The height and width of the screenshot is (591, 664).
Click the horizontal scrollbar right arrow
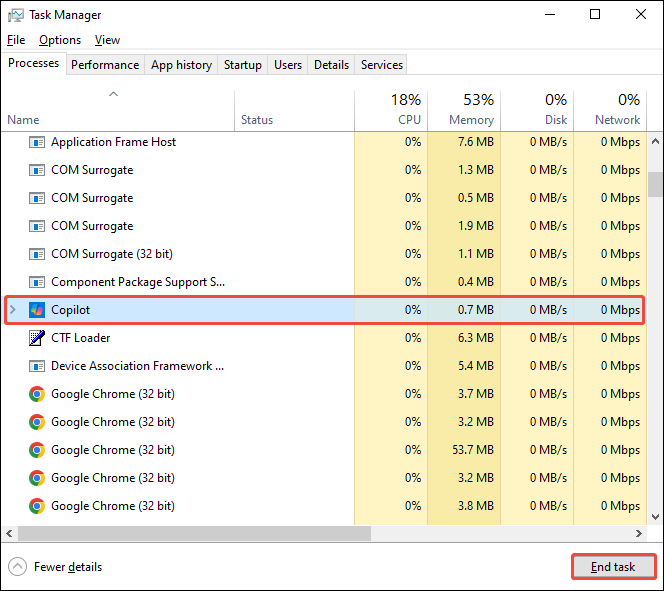639,533
